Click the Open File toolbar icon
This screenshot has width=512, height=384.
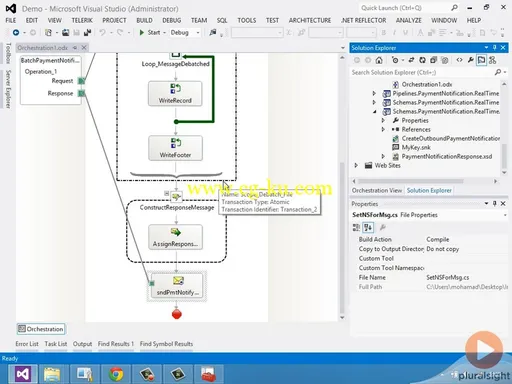pyautogui.click(x=65, y=32)
